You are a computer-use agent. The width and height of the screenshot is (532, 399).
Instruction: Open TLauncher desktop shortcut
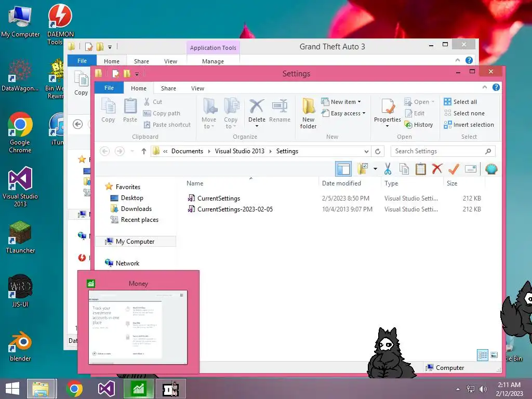click(x=20, y=237)
